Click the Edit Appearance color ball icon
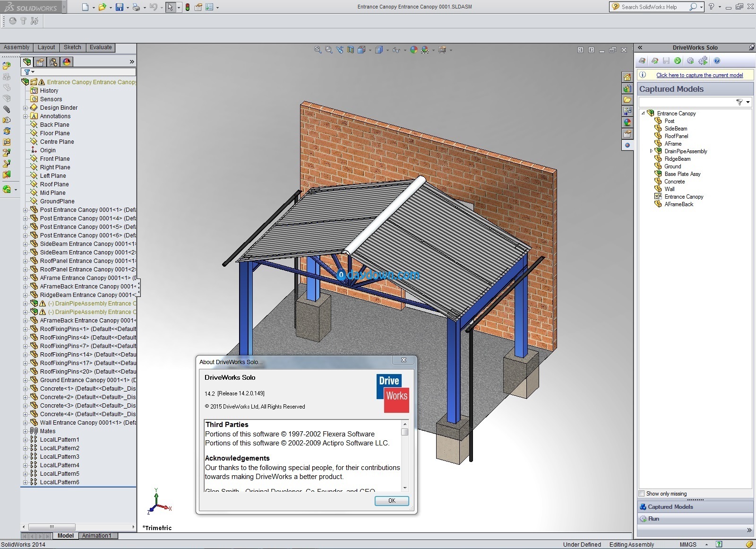 point(414,50)
